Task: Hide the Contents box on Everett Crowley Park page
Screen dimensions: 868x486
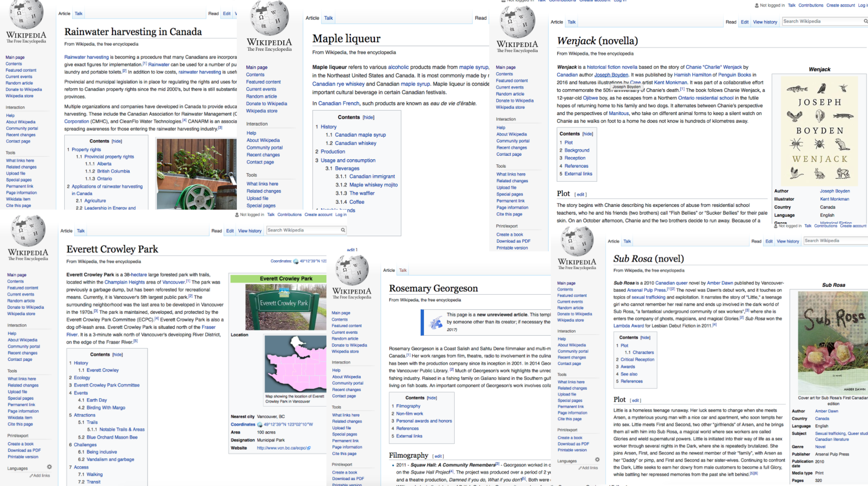Action: [x=118, y=354]
